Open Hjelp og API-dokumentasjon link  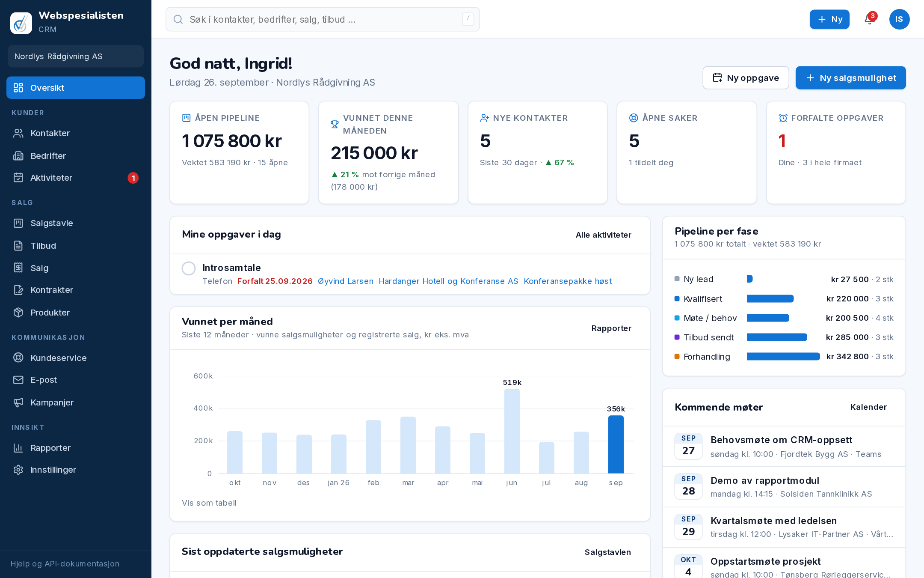65,564
